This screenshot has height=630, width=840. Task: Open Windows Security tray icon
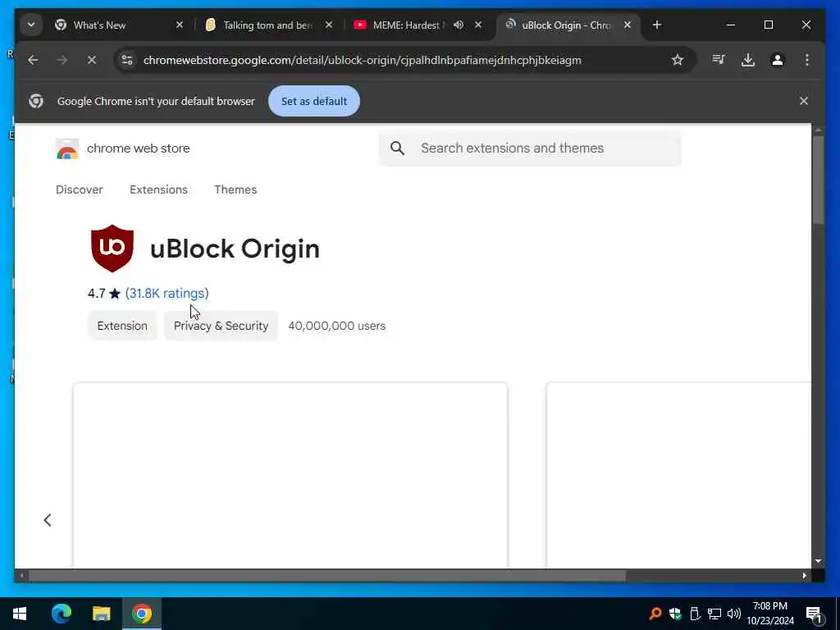tap(675, 614)
